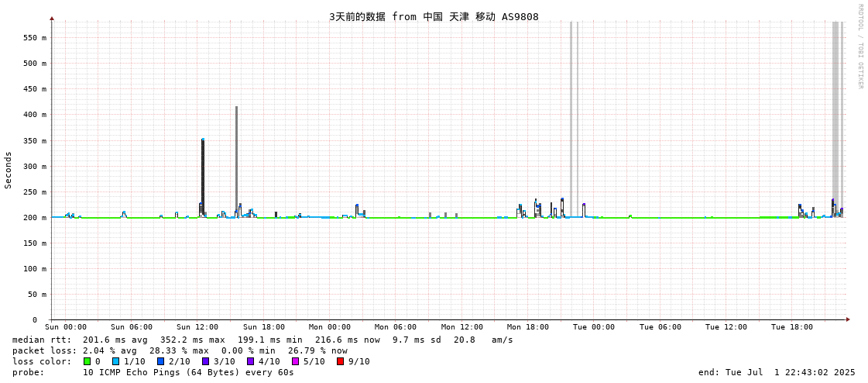Click the '100 m' y-axis value
This screenshot has width=868, height=383.
coord(35,269)
